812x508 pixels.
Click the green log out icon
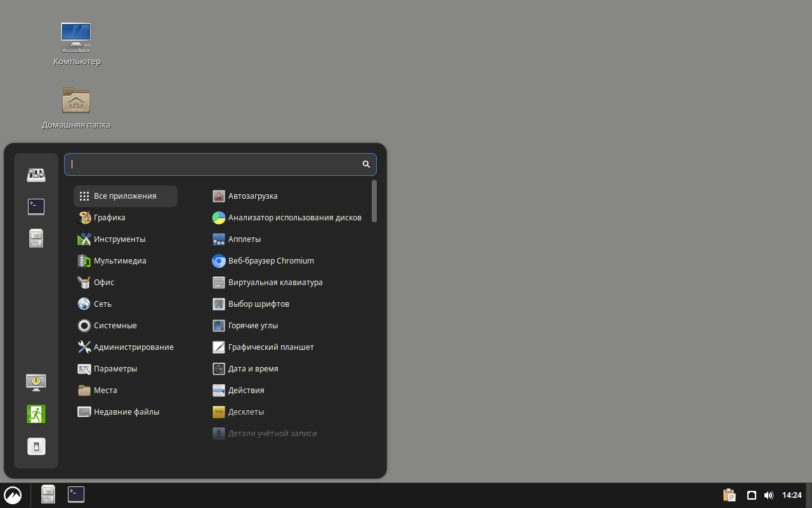tap(36, 414)
